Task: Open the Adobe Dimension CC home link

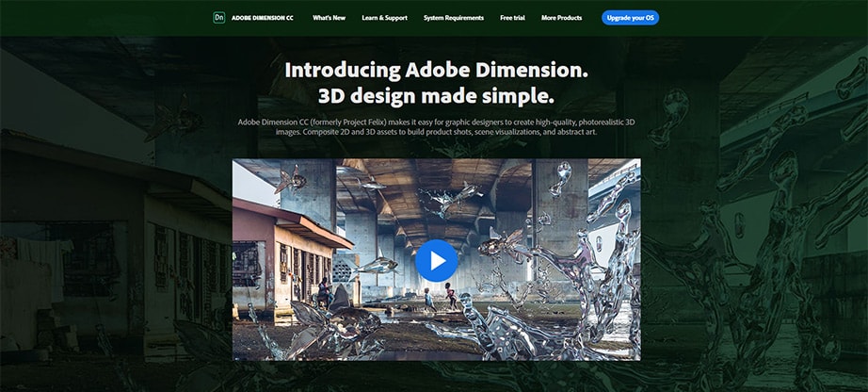Action: 263,18
